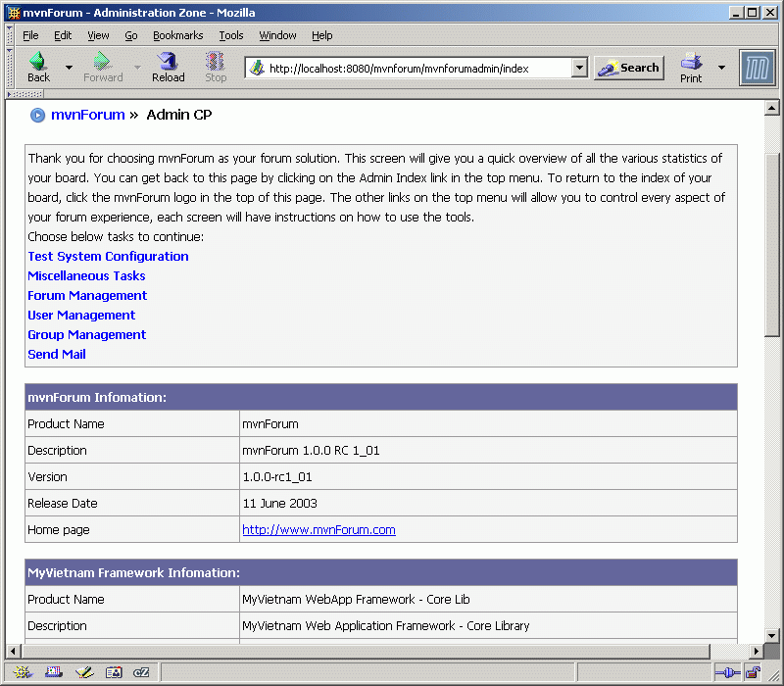This screenshot has width=784, height=686.
Task: Open Composer component icon in status bar
Action: click(84, 672)
